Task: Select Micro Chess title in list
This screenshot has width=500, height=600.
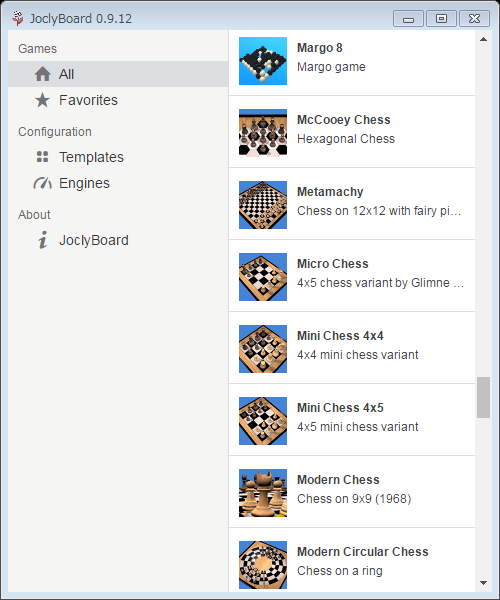Action: point(333,264)
